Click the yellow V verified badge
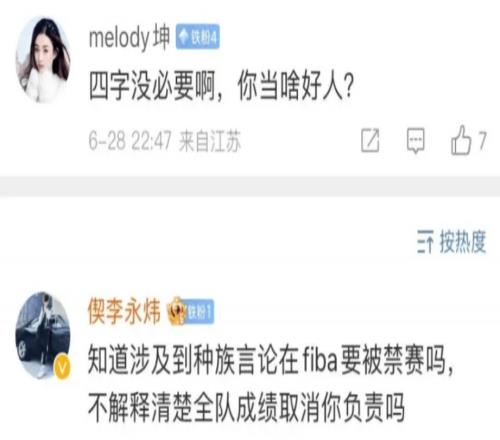 click(x=62, y=368)
